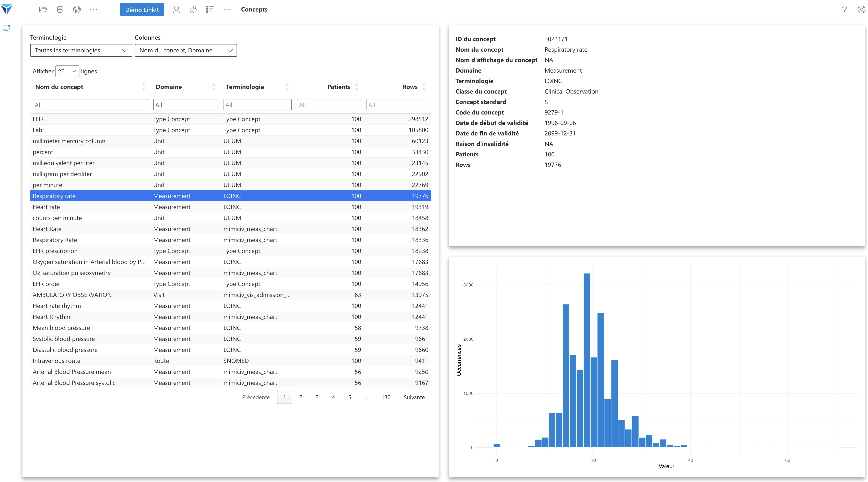868x482 pixels.
Task: Focus the Terminologie filter field
Action: 257,105
